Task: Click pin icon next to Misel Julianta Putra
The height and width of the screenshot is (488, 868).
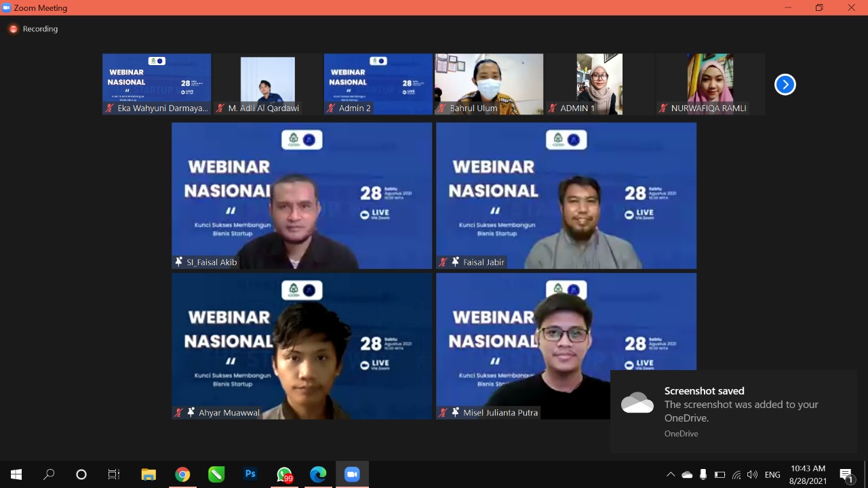Action: coord(456,412)
